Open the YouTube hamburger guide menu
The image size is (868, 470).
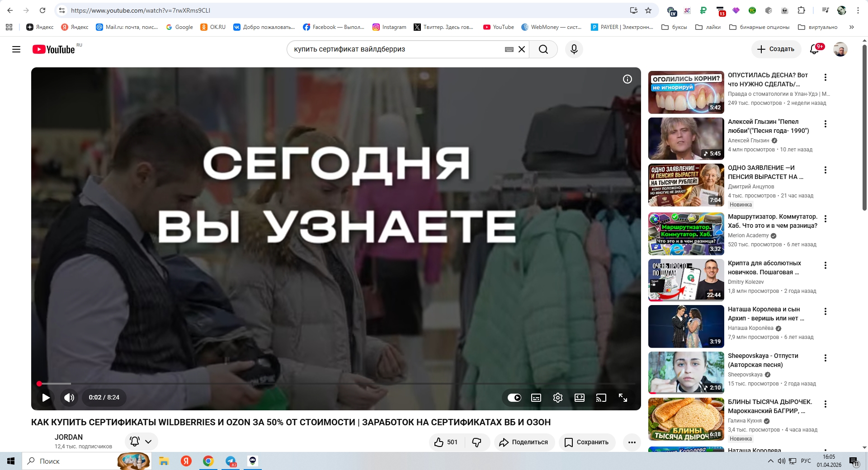[x=16, y=49]
